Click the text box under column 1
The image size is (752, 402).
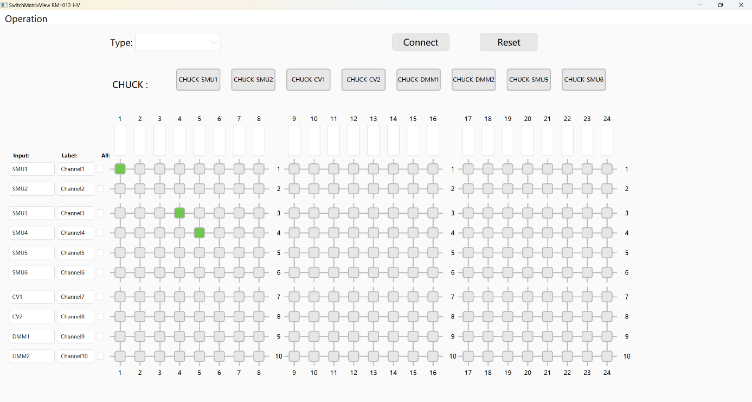(120, 140)
